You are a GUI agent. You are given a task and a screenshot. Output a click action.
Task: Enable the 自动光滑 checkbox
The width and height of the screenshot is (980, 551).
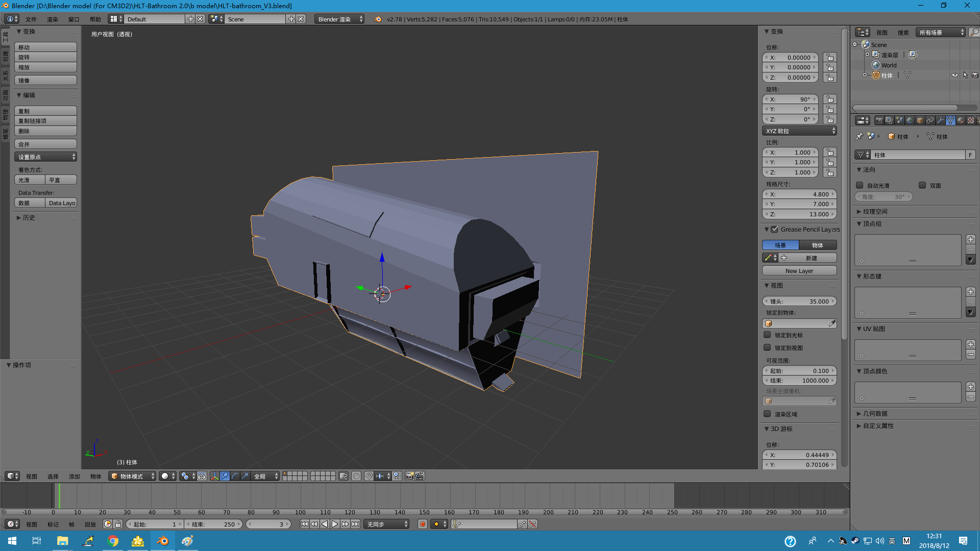click(860, 185)
